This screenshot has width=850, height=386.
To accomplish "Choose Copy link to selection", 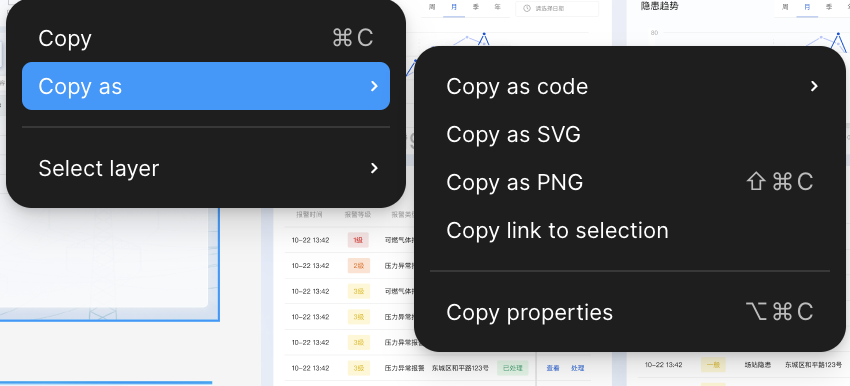I will tap(630, 230).
